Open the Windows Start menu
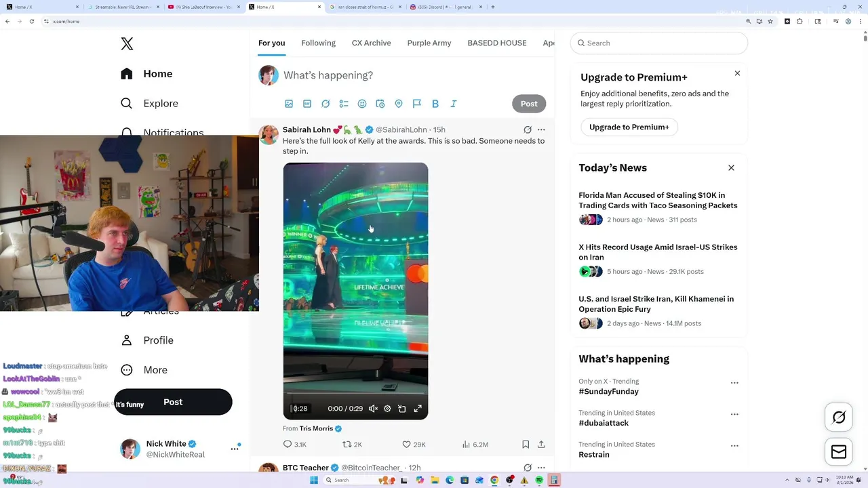868x488 pixels. tap(314, 480)
